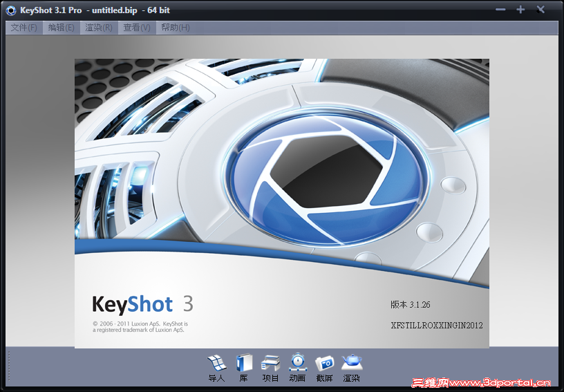This screenshot has width=564, height=392.
Task: Click the toolbar drag handle at bottom left
Action: pos(9,368)
